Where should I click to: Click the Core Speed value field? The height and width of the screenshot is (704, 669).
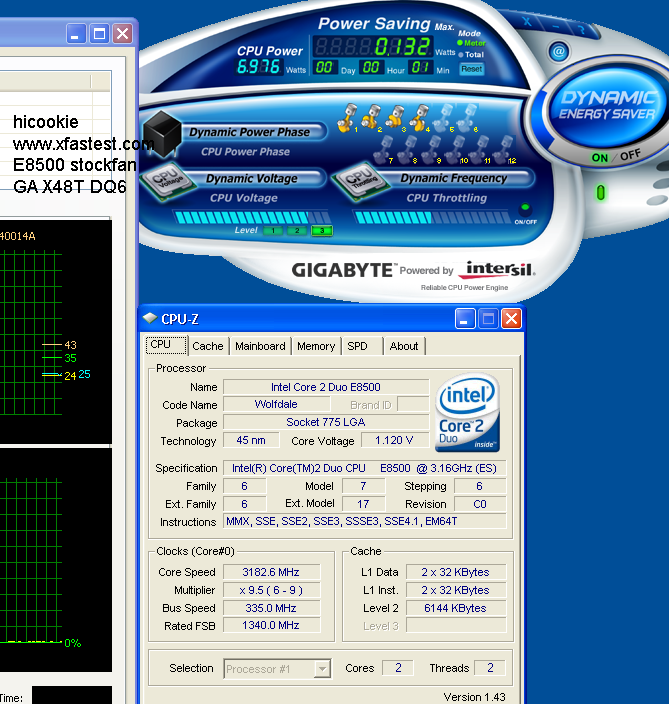pos(270,573)
